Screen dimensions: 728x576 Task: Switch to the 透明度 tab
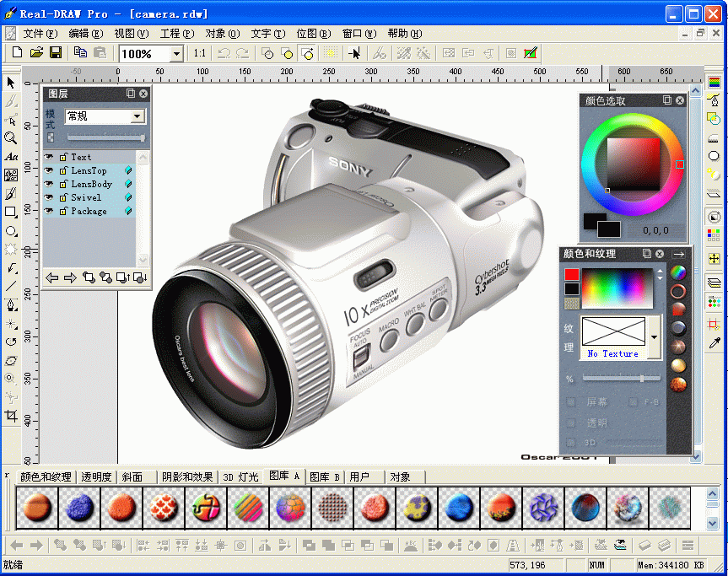(x=96, y=476)
